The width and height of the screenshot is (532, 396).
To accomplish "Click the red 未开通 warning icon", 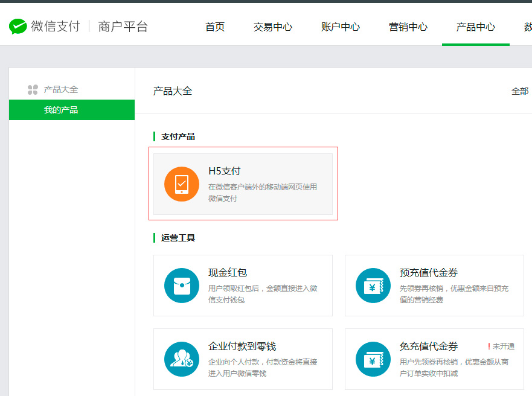I will point(489,346).
